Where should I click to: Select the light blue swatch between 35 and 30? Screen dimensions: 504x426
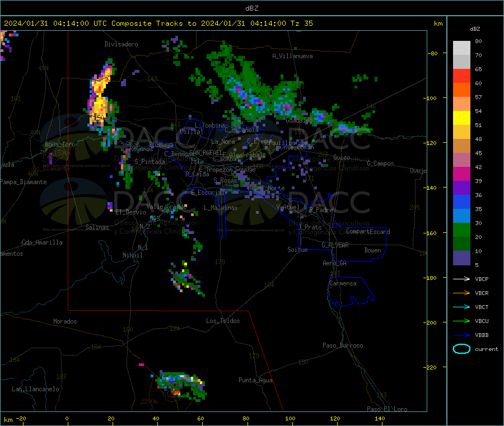[461, 216]
